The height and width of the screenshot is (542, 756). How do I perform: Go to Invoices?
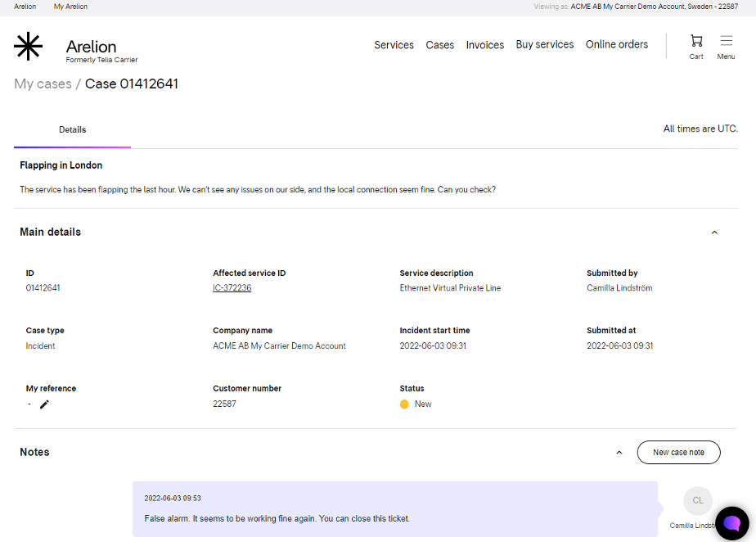(484, 45)
